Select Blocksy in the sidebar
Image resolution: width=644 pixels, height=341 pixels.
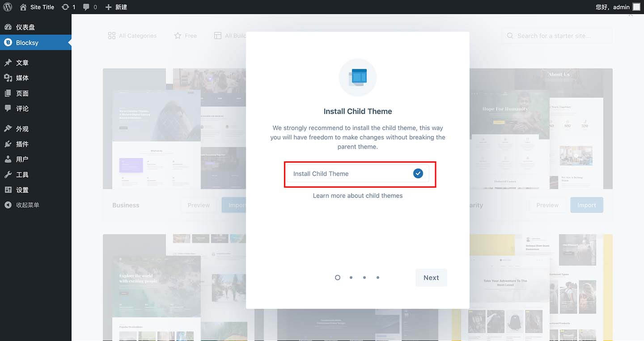36,42
